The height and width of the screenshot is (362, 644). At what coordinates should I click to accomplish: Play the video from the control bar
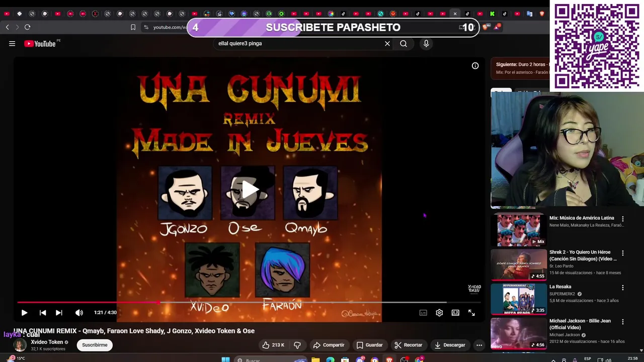(x=24, y=313)
